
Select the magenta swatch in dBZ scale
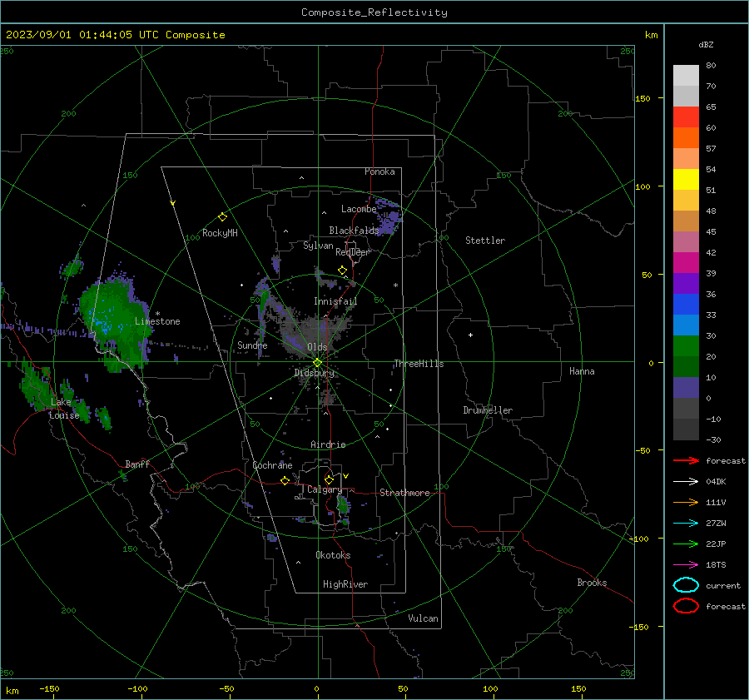tap(686, 262)
